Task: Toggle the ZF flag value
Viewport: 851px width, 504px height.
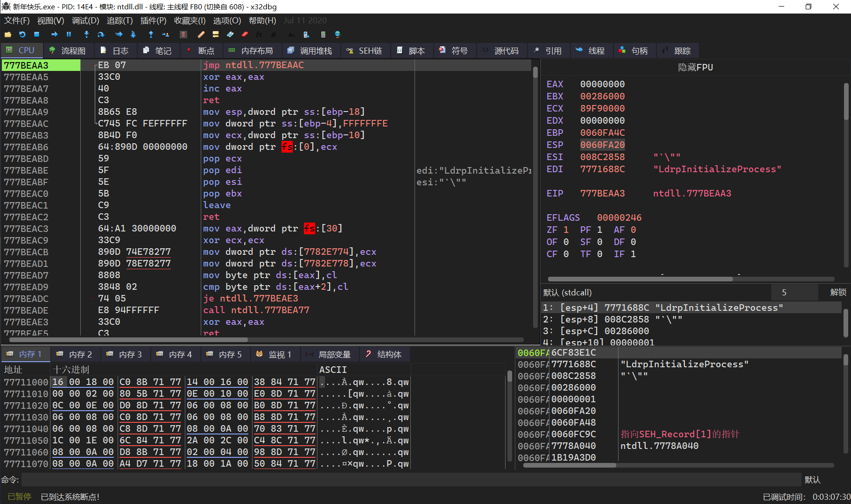Action: click(566, 230)
